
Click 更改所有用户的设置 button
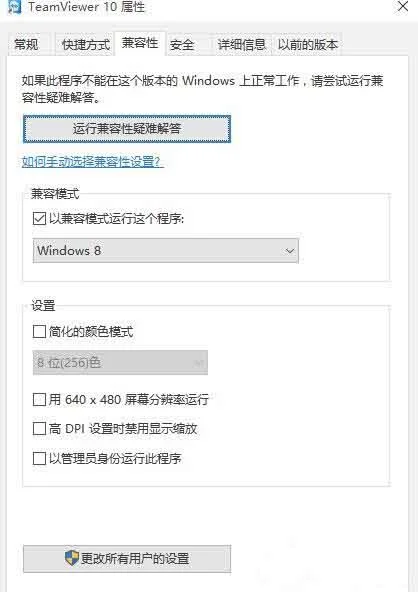[x=127, y=558]
